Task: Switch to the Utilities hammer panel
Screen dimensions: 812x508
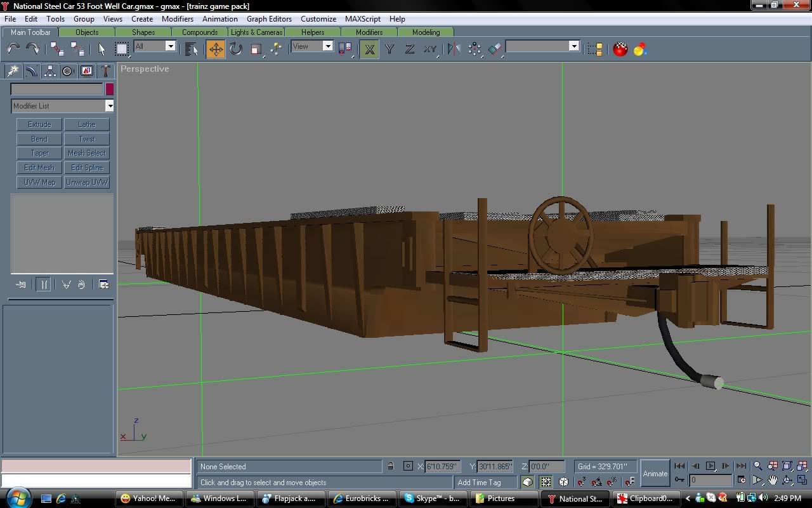Action: (105, 71)
